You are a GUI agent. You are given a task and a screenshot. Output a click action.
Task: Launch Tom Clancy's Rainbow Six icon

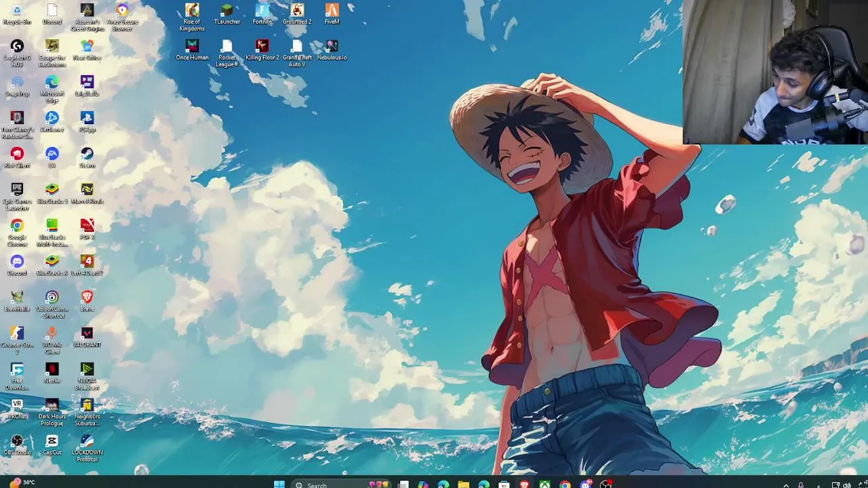(17, 125)
